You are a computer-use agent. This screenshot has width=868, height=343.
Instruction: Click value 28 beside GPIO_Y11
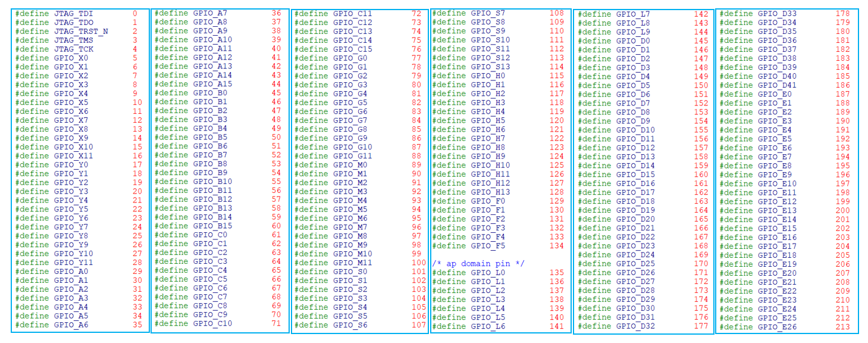[137, 263]
